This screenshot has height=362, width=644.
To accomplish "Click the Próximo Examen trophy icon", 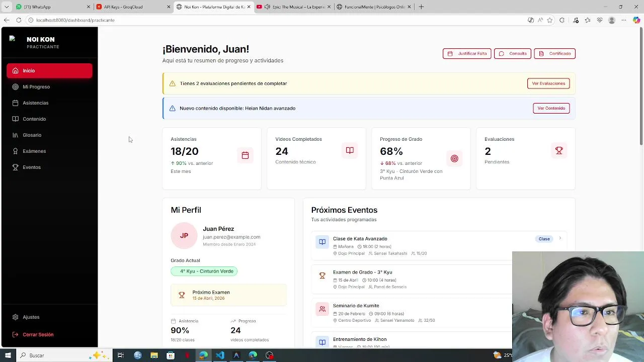I will point(182,295).
